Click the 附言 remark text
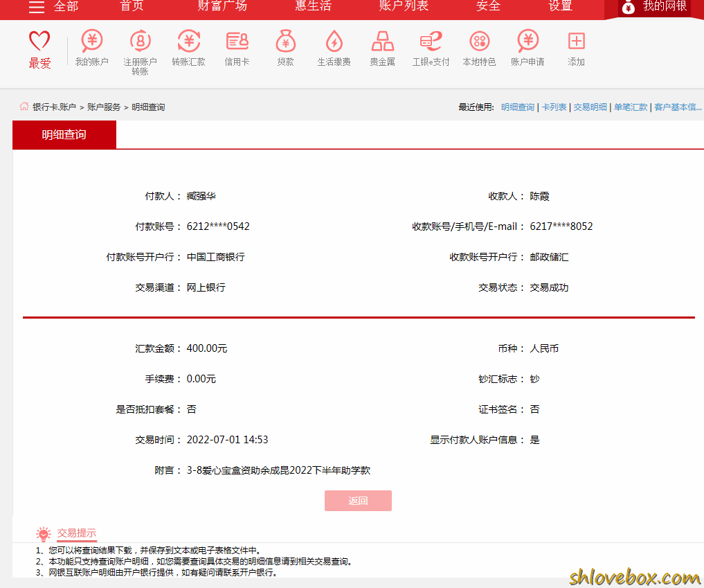This screenshot has width=704, height=588. pos(278,470)
